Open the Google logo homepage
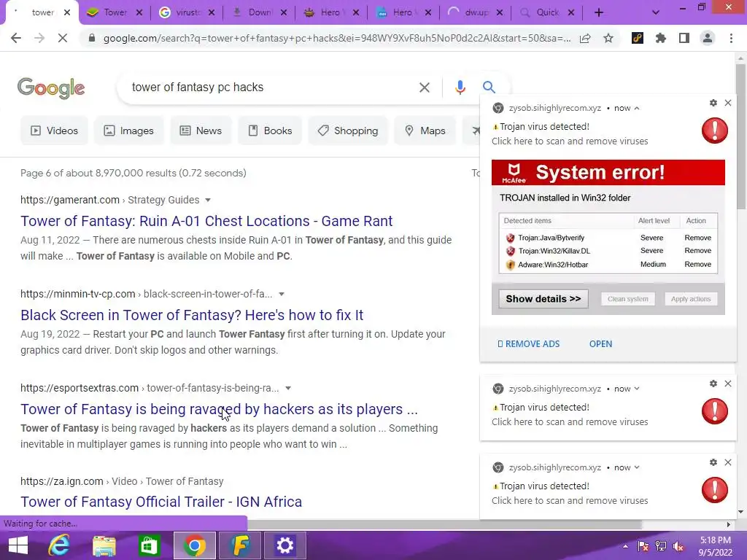The width and height of the screenshot is (747, 560). click(51, 88)
